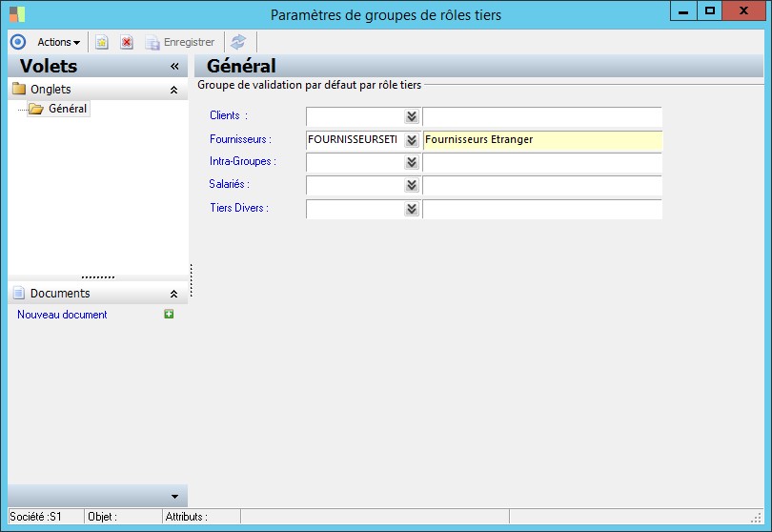Click the Tiers Divers description field
Viewport: 772px width, 532px height.
(x=542, y=209)
